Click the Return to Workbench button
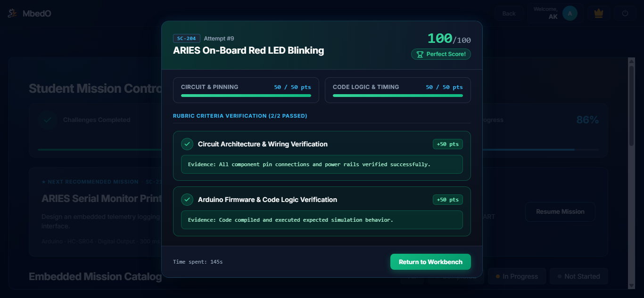 430,262
